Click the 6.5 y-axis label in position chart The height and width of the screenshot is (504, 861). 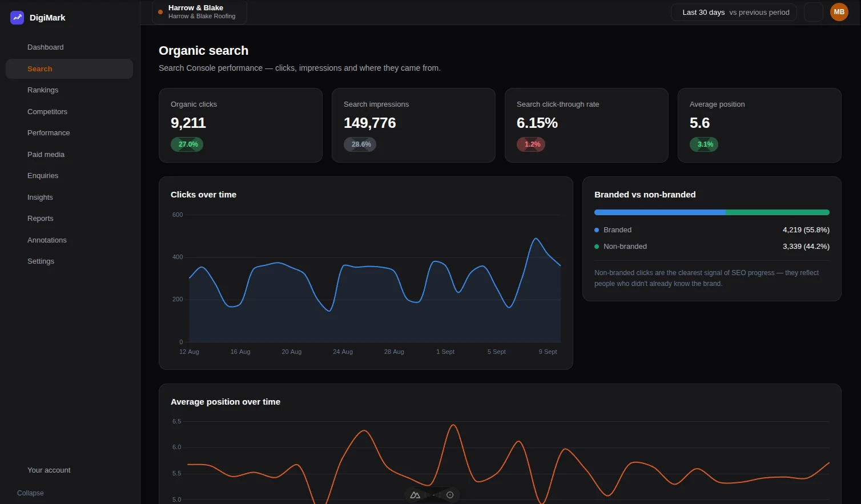point(177,422)
